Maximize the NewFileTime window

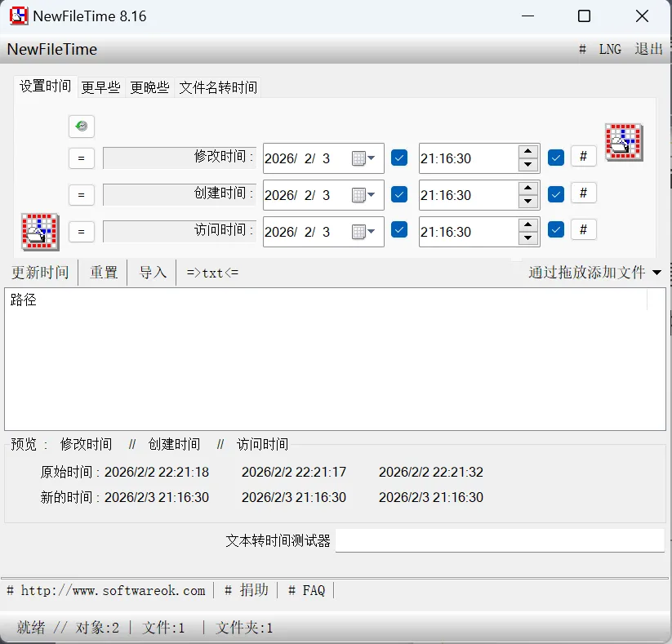point(584,16)
